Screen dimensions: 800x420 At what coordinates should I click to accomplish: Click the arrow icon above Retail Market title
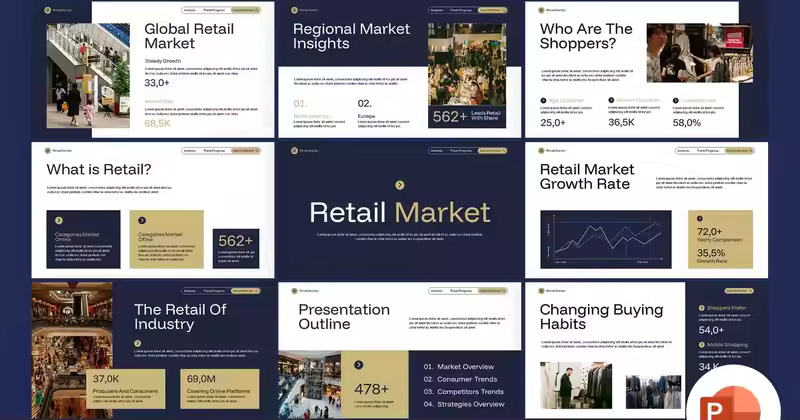pyautogui.click(x=399, y=185)
